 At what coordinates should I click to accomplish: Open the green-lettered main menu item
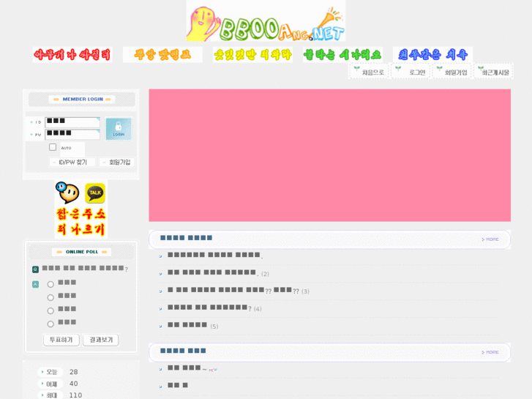click(x=342, y=55)
